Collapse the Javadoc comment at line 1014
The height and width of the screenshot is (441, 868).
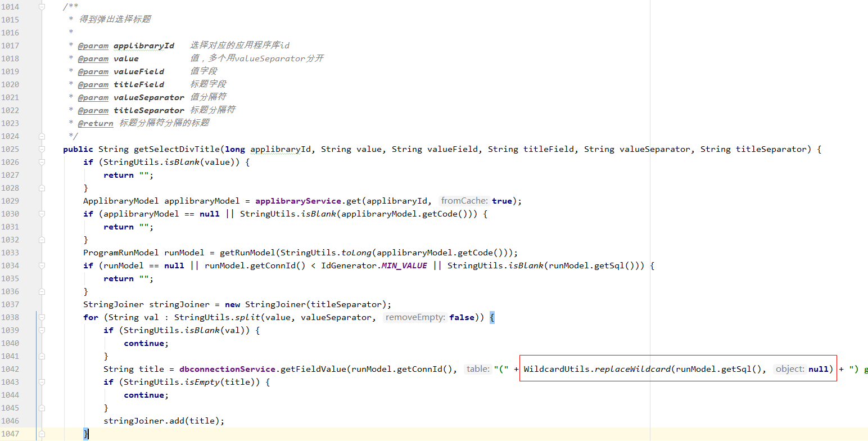click(42, 7)
